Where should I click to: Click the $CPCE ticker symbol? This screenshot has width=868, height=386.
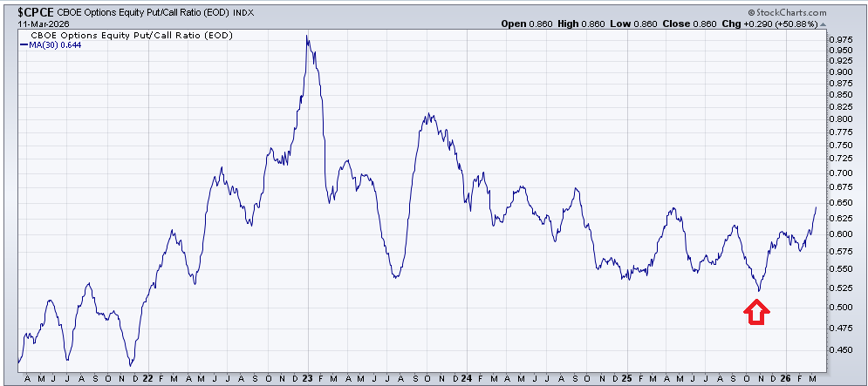[27, 12]
